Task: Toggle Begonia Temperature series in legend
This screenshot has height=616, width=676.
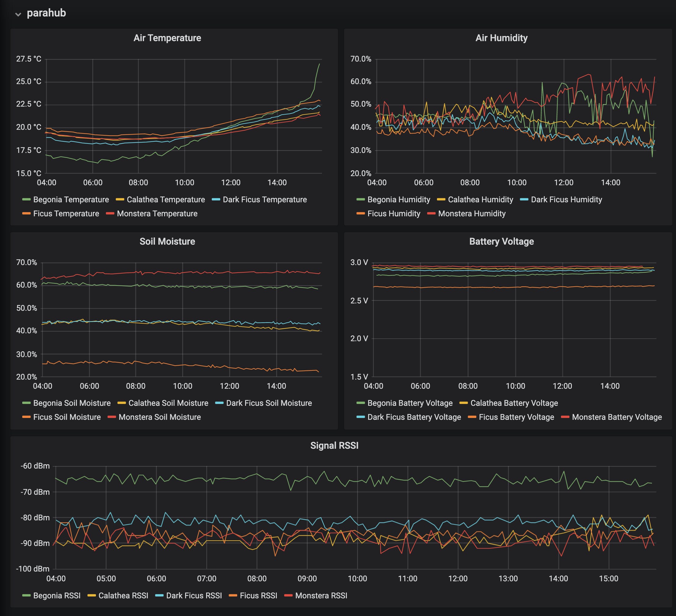Action: pyautogui.click(x=71, y=200)
